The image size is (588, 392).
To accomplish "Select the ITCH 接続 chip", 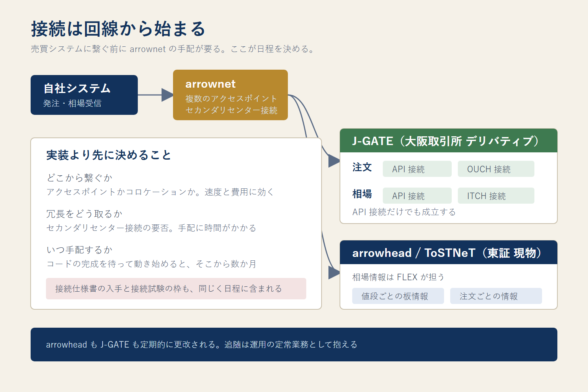I will [496, 196].
